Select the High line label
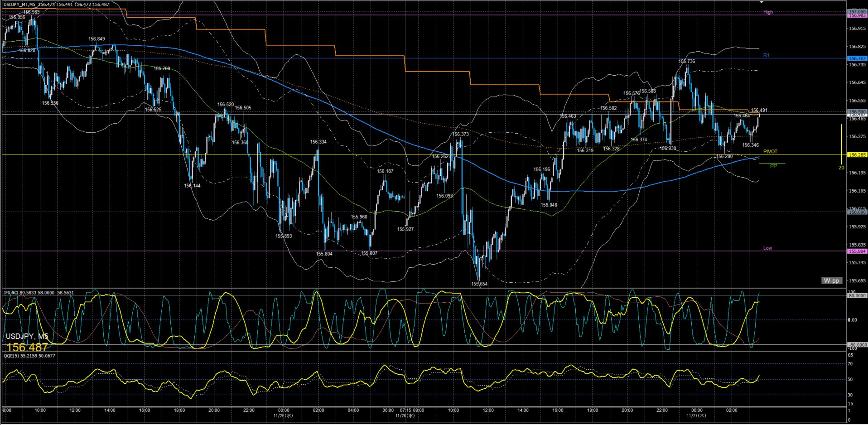868x425 pixels. 768,12
